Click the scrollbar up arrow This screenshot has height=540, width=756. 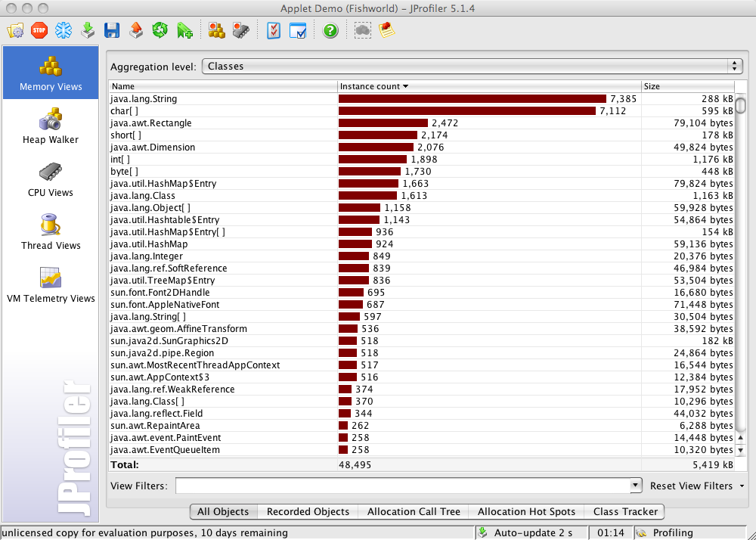[741, 438]
